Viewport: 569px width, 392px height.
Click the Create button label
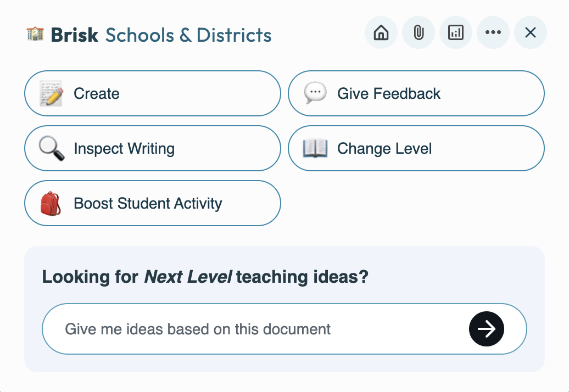tap(97, 93)
